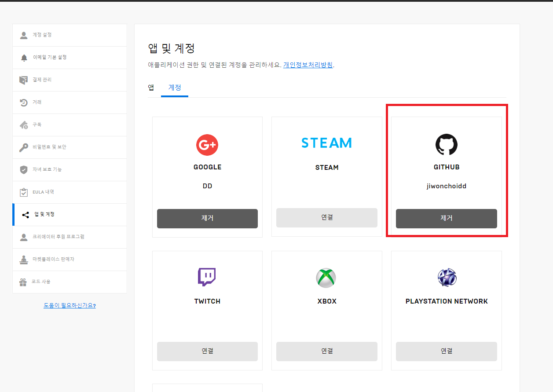Click the EULA history clipboard icon
Viewport: 553px width, 392px height.
point(24,192)
